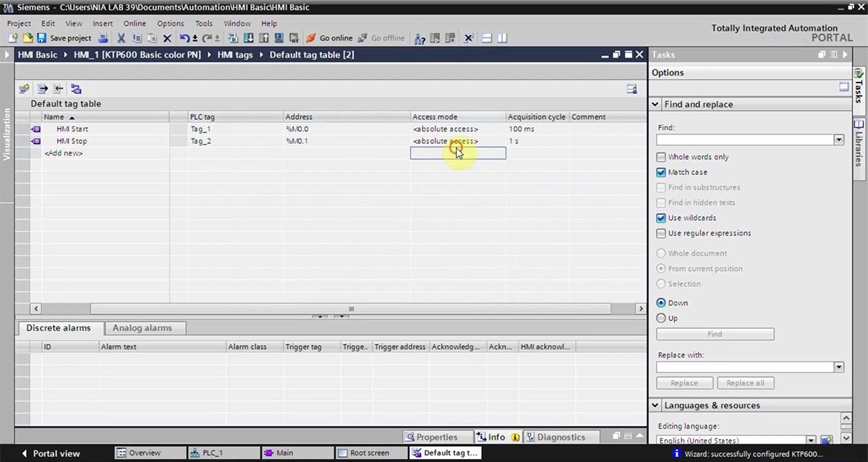Click the Copy icon in toolbar
Screen dimensions: 868x462
137,38
